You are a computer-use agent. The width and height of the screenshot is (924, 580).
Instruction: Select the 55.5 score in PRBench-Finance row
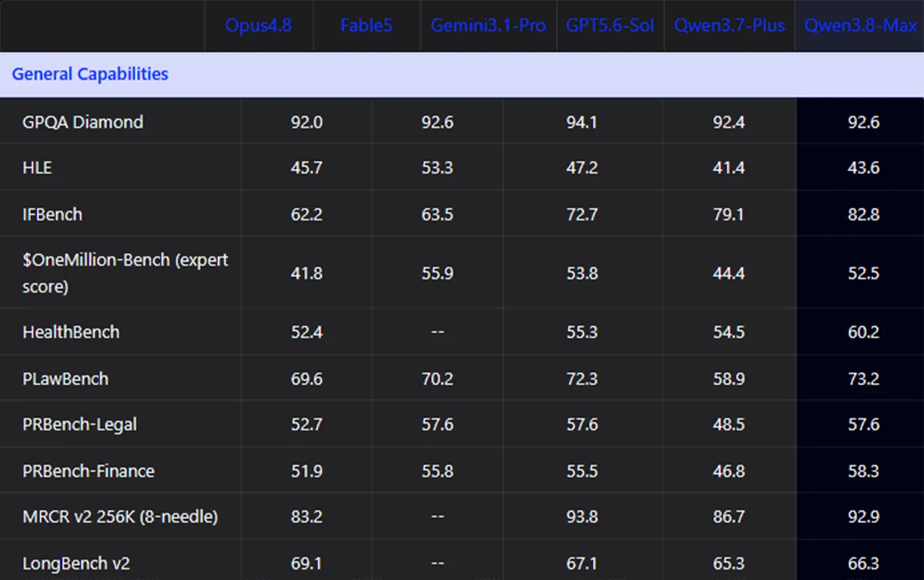click(581, 471)
